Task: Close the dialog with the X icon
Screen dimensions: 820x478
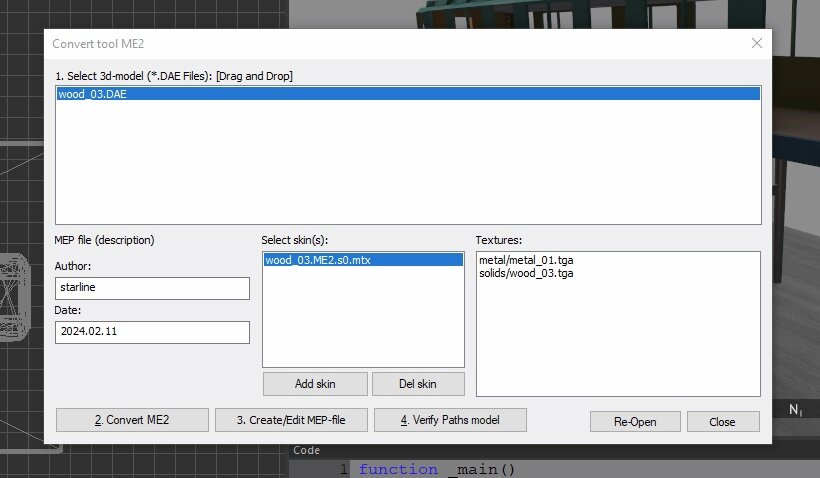Action: point(756,43)
